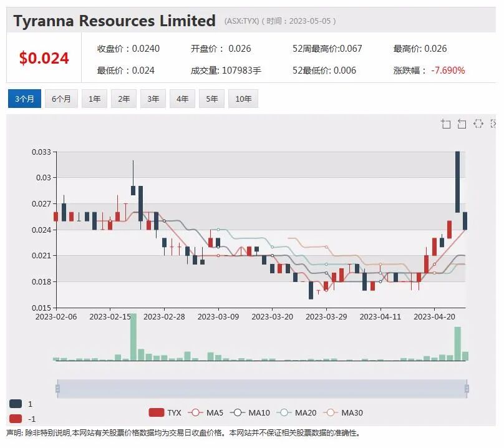Viewport: 504px width, 448px height.
Task: Click the 52周最高价:0.067 value
Action: tap(327, 49)
